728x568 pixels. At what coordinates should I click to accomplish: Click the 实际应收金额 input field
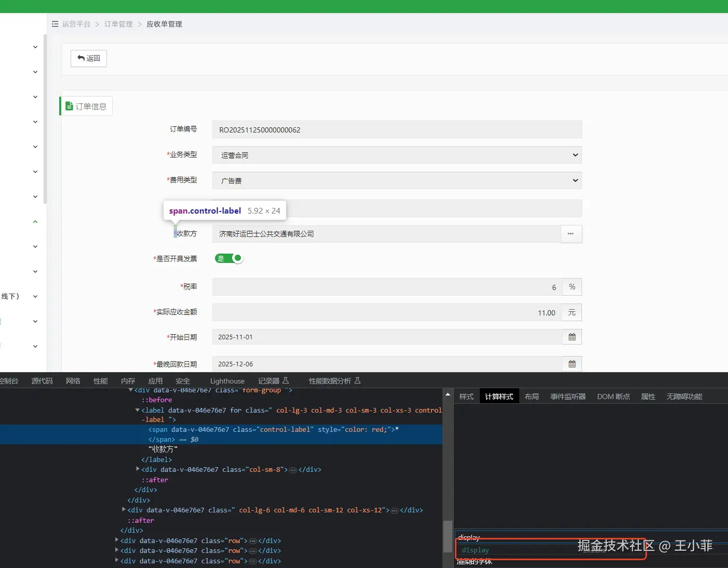point(387,312)
